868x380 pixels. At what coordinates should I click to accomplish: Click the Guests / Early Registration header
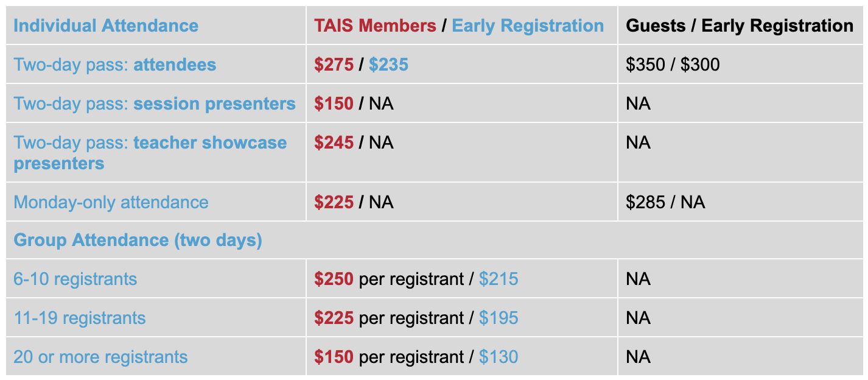[740, 26]
